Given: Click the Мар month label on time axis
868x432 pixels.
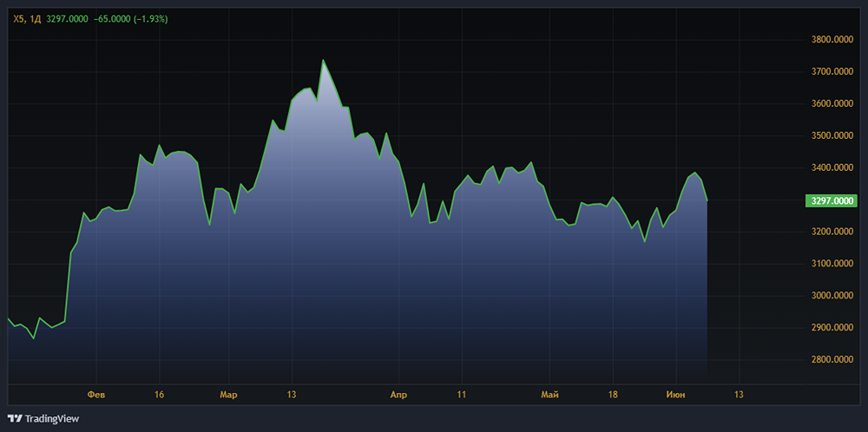Looking at the screenshot, I should click(x=228, y=395).
